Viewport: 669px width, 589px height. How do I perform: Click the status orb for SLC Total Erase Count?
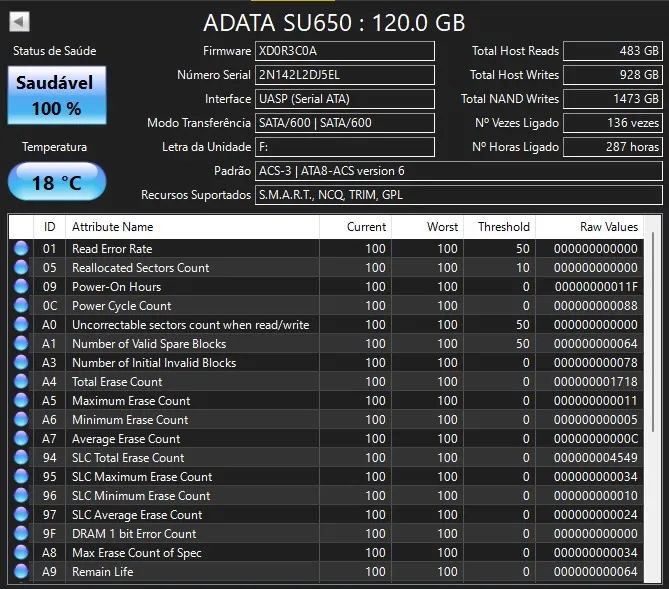tap(21, 458)
